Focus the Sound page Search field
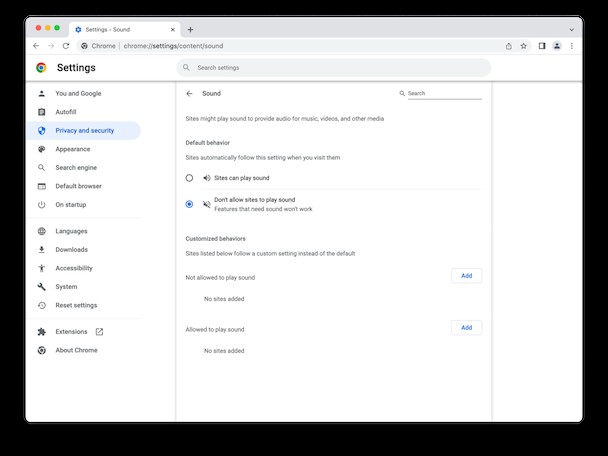Viewport: 608px width, 456px height. [x=445, y=93]
